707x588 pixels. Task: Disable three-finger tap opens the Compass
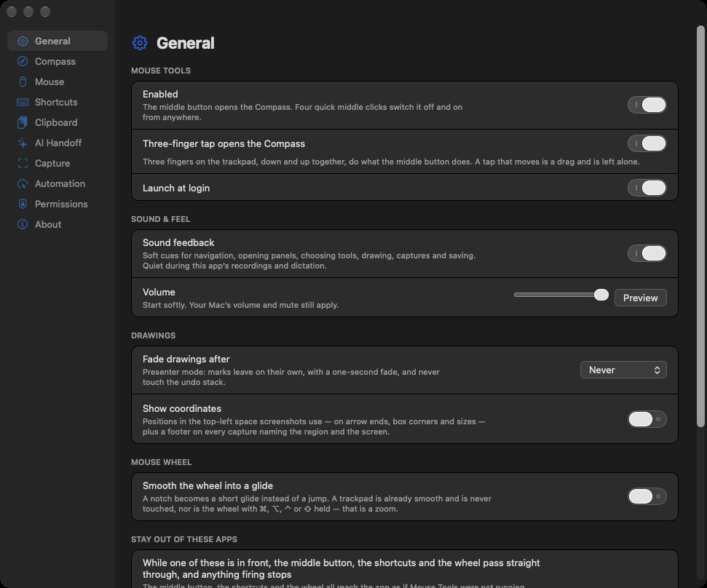(x=647, y=144)
